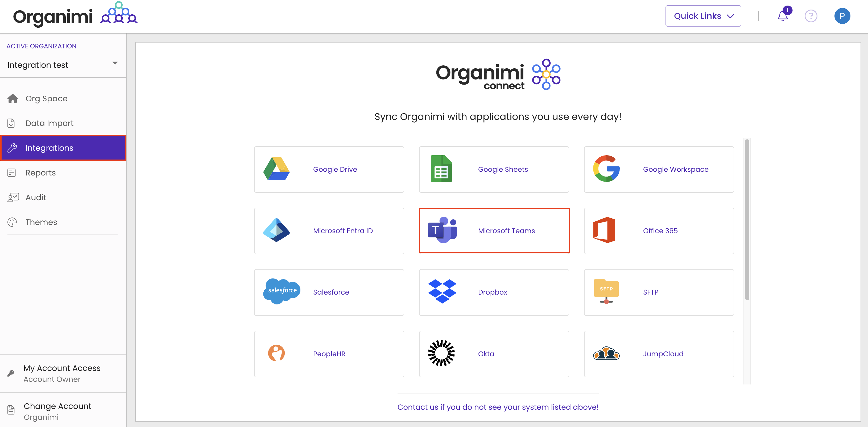Select the Microsoft Teams integration card

(494, 231)
